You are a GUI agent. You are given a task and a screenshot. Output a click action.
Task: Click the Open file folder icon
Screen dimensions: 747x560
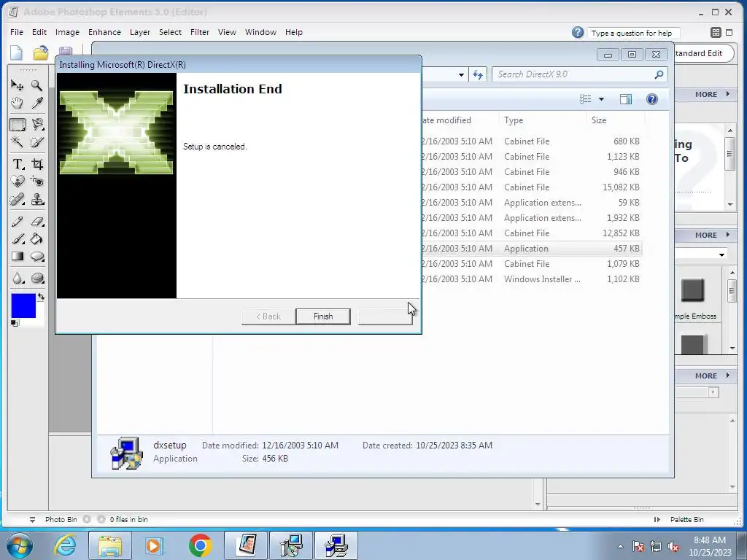point(41,52)
